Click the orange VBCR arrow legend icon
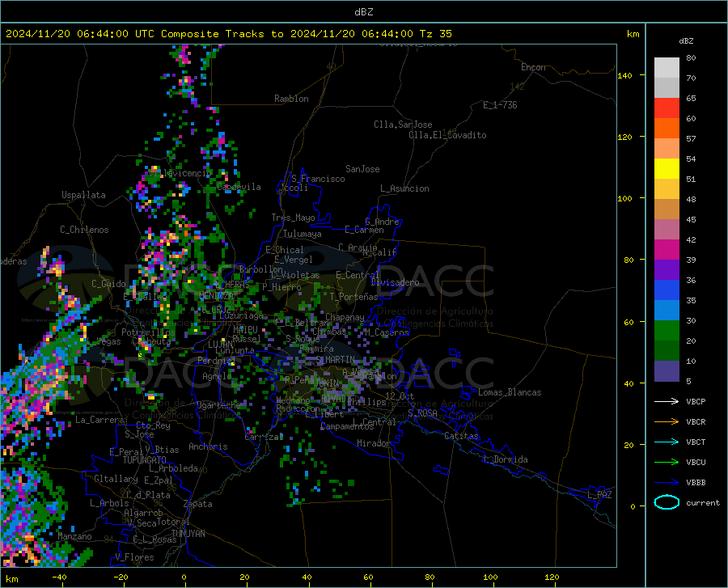This screenshot has width=728, height=588. (667, 422)
